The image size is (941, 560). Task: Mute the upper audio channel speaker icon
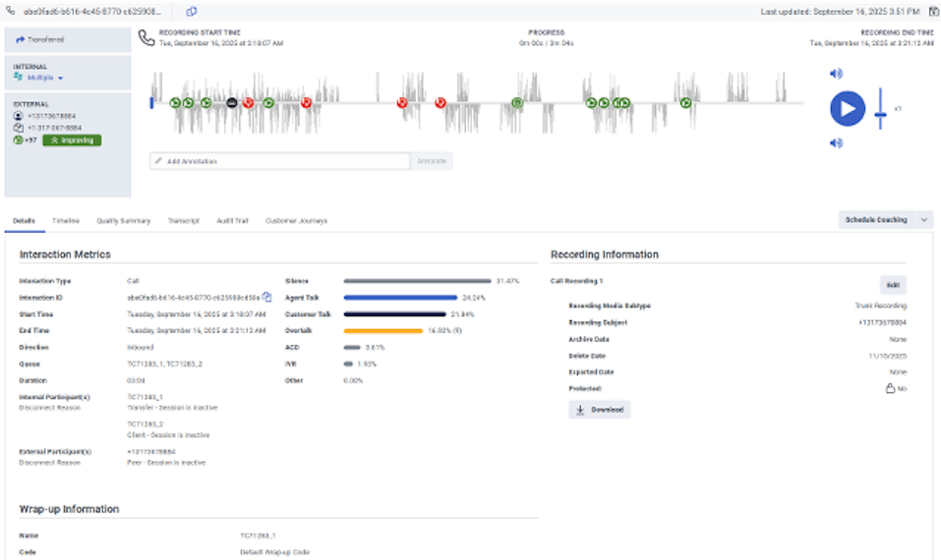click(x=836, y=74)
